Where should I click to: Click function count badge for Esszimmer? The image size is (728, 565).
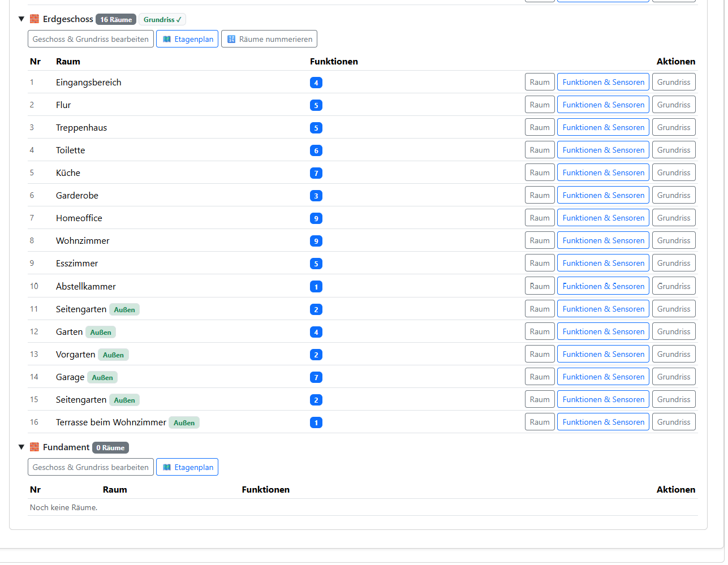316,264
